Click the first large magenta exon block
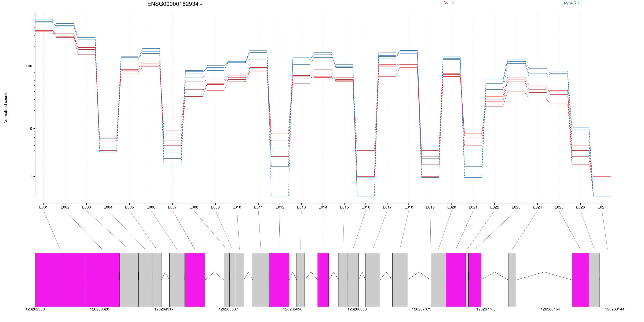The height and width of the screenshot is (322, 644). click(x=60, y=280)
